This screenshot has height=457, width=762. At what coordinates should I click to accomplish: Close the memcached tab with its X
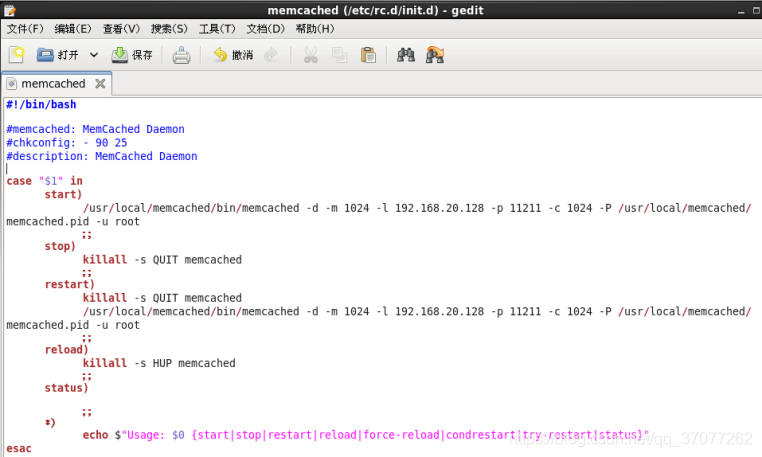coord(100,84)
